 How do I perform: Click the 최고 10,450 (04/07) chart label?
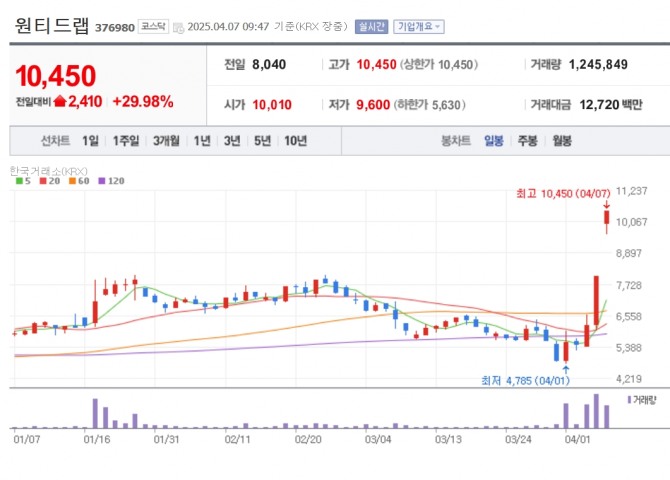(563, 194)
